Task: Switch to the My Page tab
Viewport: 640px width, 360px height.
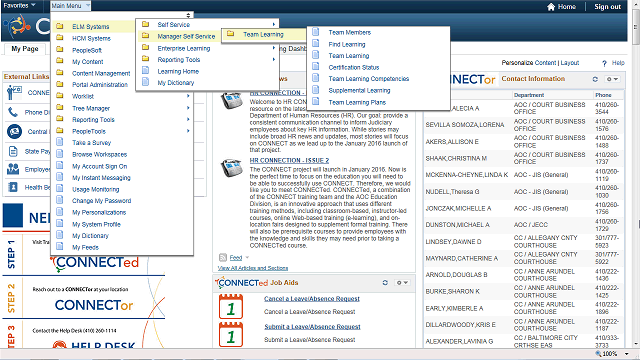Action: tap(25, 49)
